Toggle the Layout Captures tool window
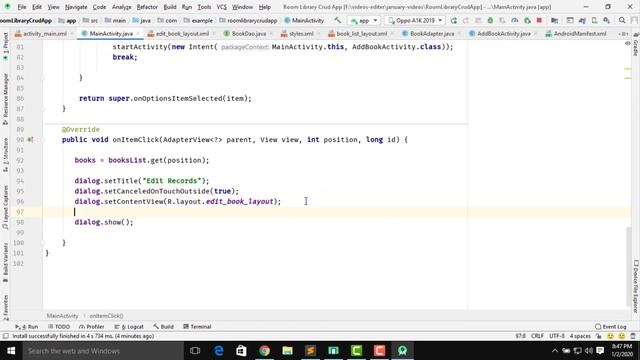The image size is (640, 360). pos(5,207)
